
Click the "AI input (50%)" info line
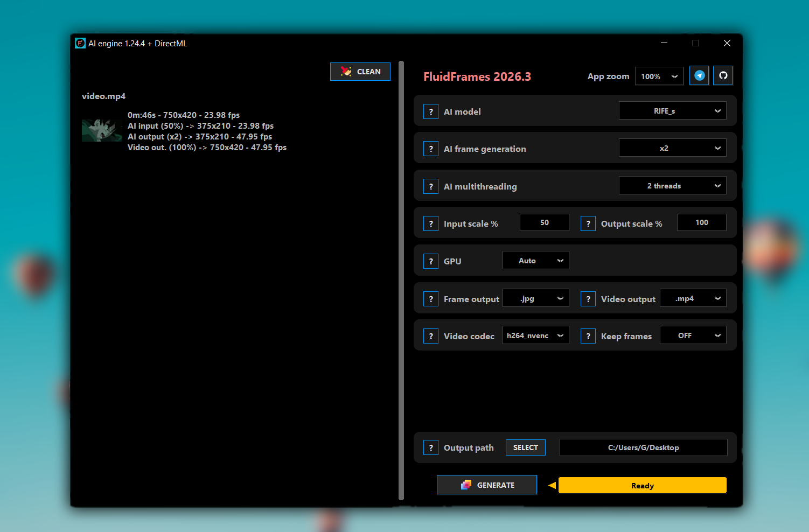coord(200,126)
